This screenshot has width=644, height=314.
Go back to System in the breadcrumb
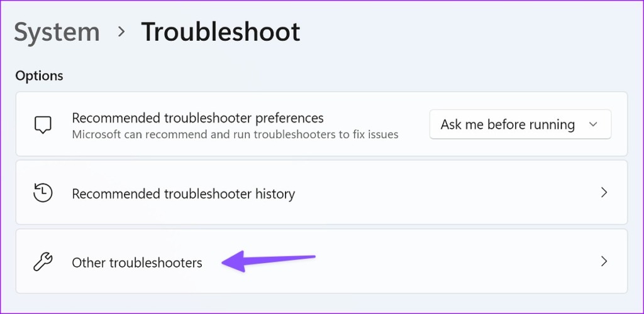57,32
